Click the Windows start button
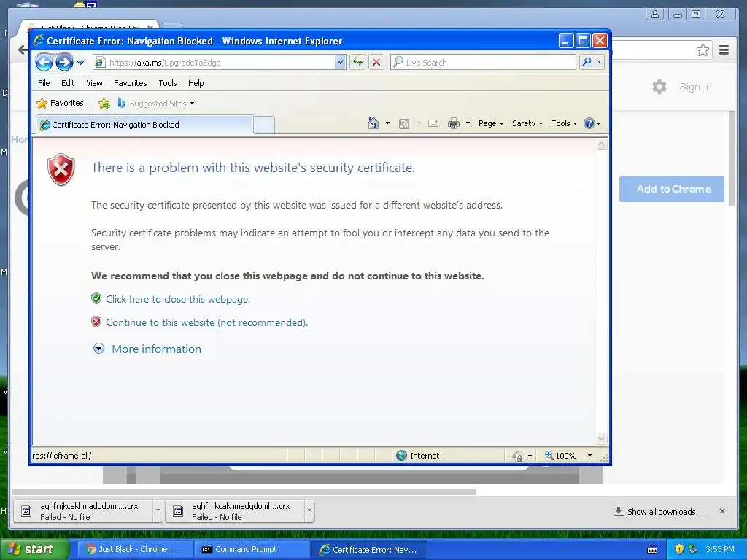This screenshot has width=747, height=560. (x=34, y=549)
